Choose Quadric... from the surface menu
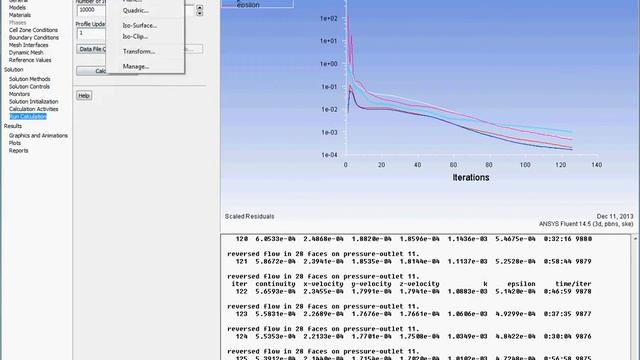 click(x=136, y=11)
